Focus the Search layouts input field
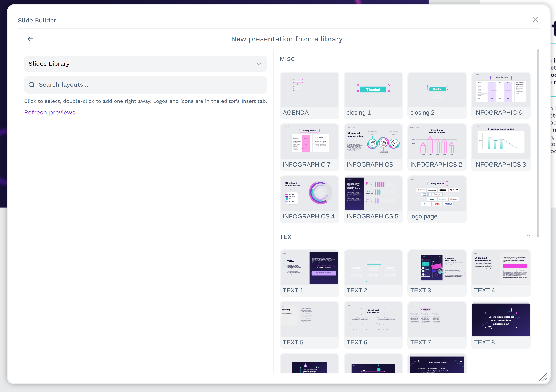The image size is (556, 392). [x=146, y=85]
